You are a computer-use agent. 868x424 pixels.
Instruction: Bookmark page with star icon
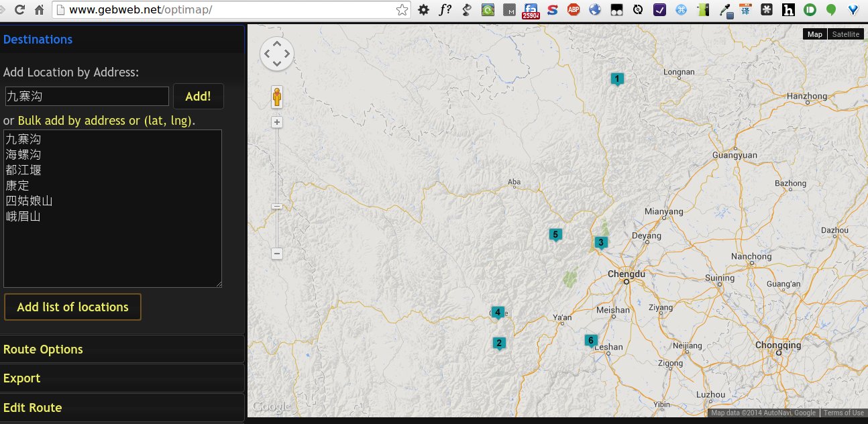click(x=402, y=9)
